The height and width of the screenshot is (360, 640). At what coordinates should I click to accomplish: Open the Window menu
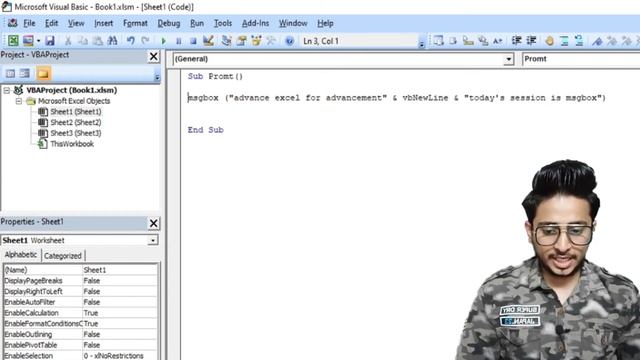pyautogui.click(x=293, y=23)
